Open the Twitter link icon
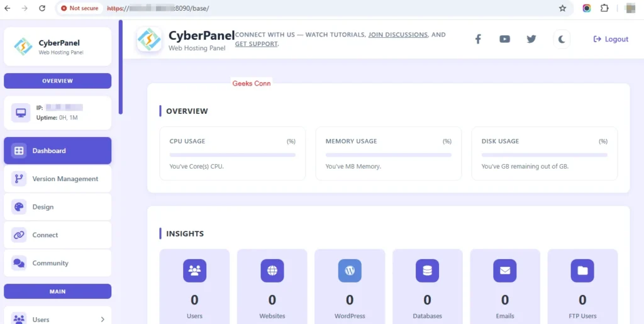Image resolution: width=644 pixels, height=324 pixels. point(531,39)
